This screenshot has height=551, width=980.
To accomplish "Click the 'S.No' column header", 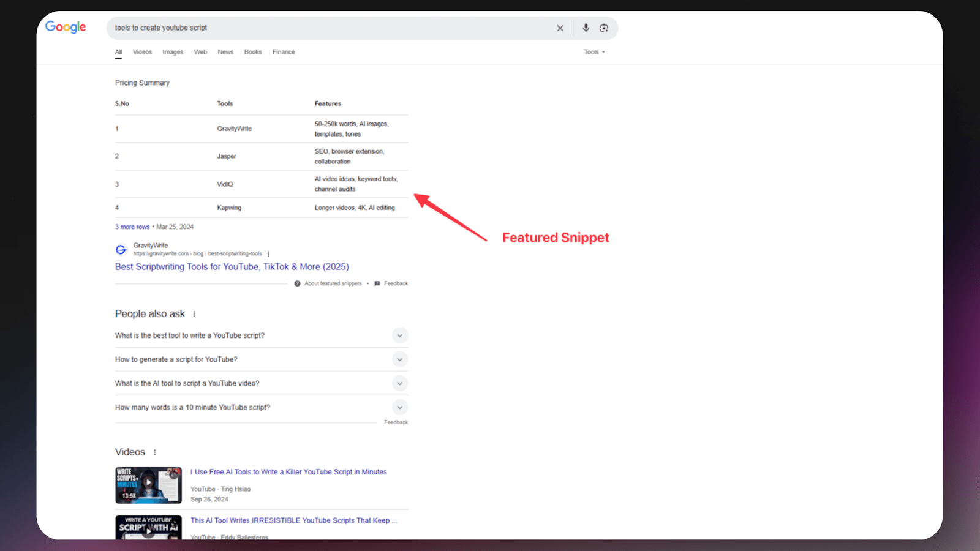I will [x=122, y=103].
